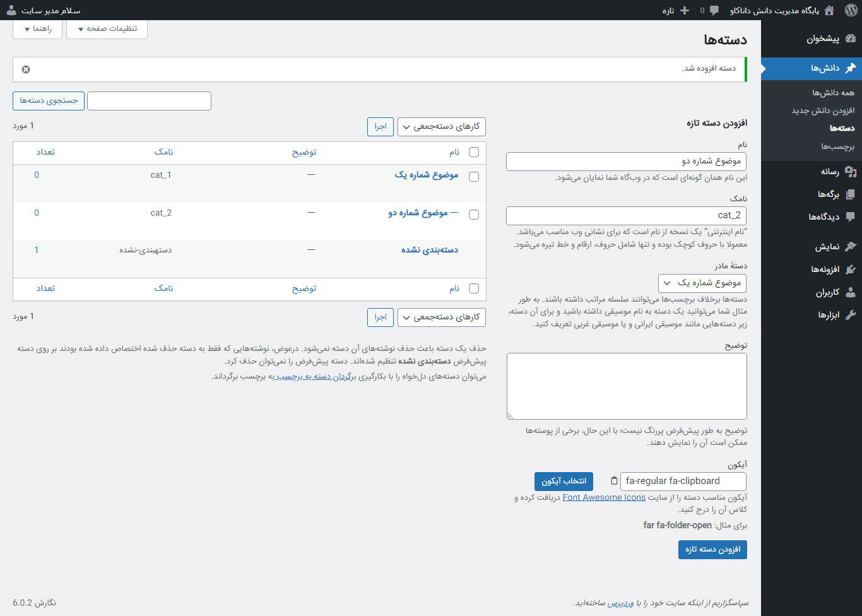Click the ابزارها wrench icon
Viewport: 862px width, 616px height.
(x=850, y=314)
